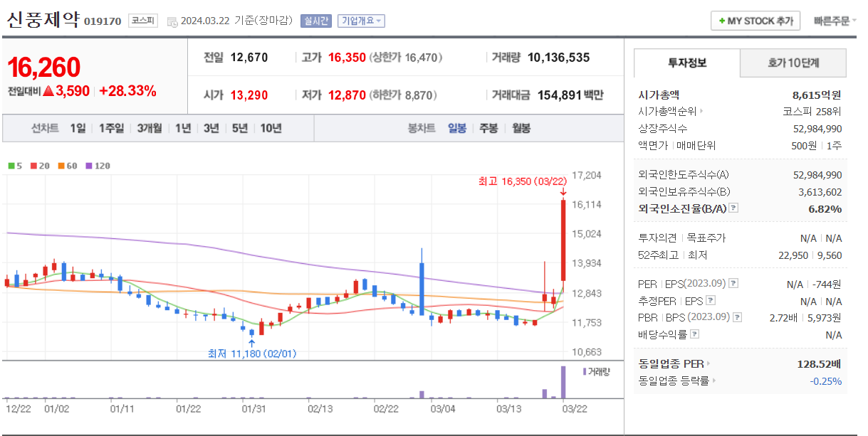Switch to the 호가10단계 tab
The image size is (868, 436).
(x=793, y=63)
